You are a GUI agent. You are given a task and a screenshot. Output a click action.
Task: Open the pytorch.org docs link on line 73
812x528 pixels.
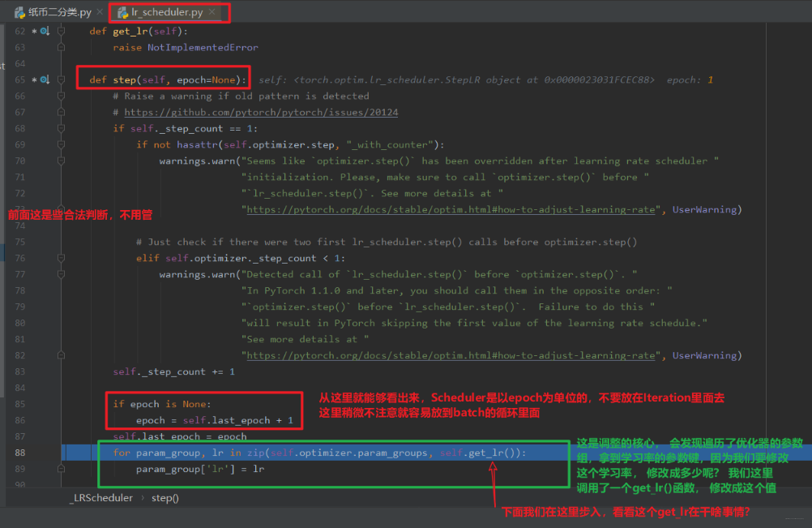[451, 209]
